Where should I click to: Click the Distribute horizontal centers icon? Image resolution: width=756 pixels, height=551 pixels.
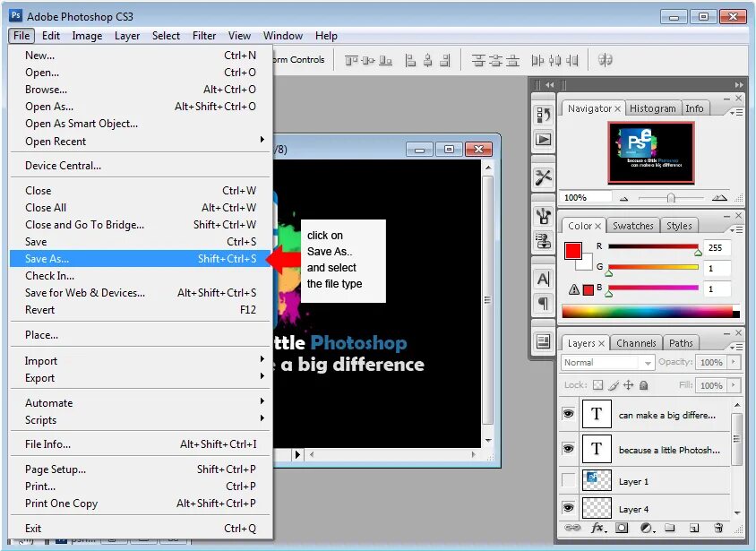(x=555, y=60)
